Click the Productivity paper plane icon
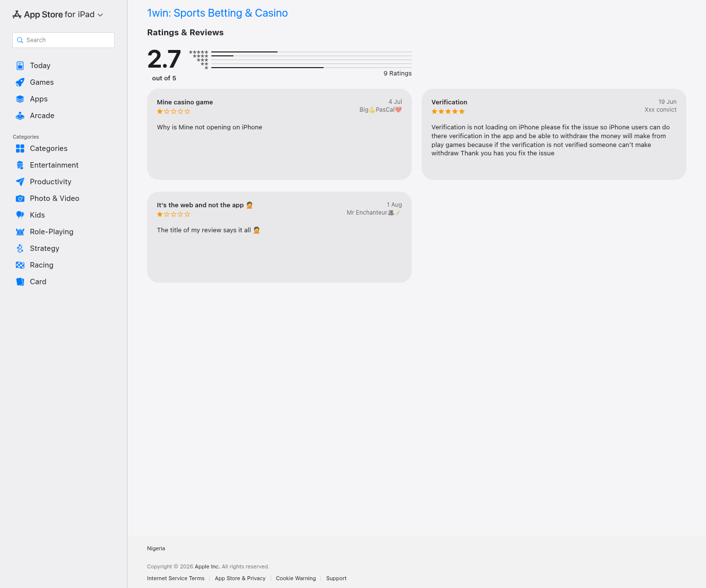This screenshot has height=588, width=706. (20, 182)
